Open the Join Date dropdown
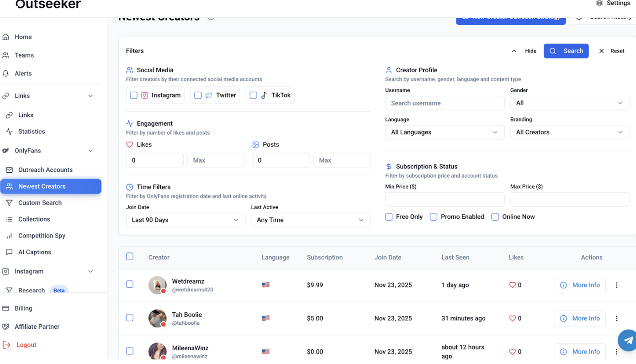This screenshot has width=636, height=364. click(x=185, y=220)
